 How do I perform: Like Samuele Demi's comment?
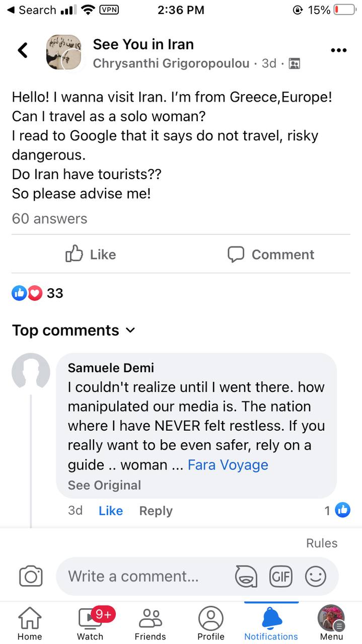111,511
